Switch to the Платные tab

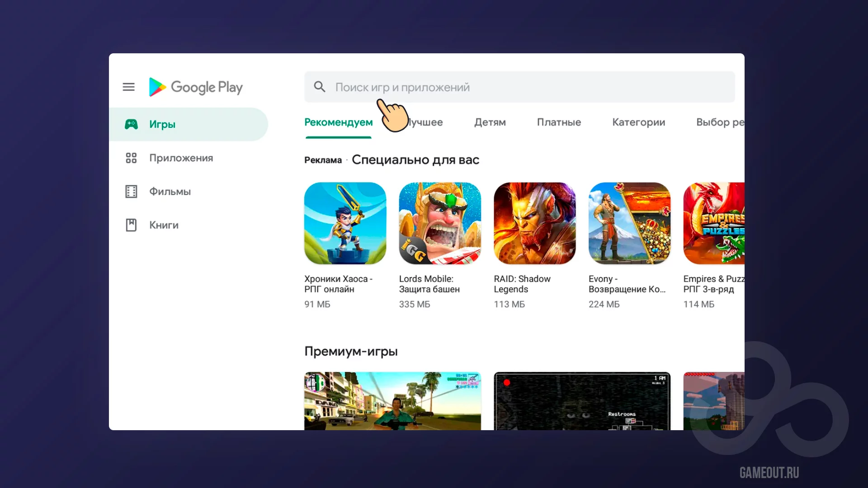[559, 122]
